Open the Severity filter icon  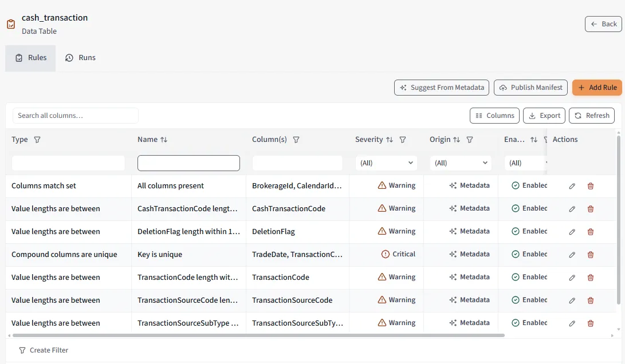click(x=403, y=140)
